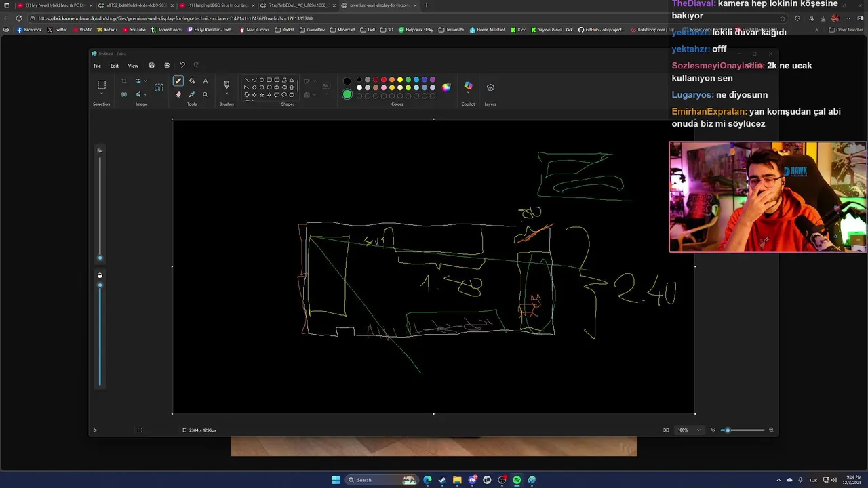
Task: Click the Fit to window icon
Action: click(666, 430)
